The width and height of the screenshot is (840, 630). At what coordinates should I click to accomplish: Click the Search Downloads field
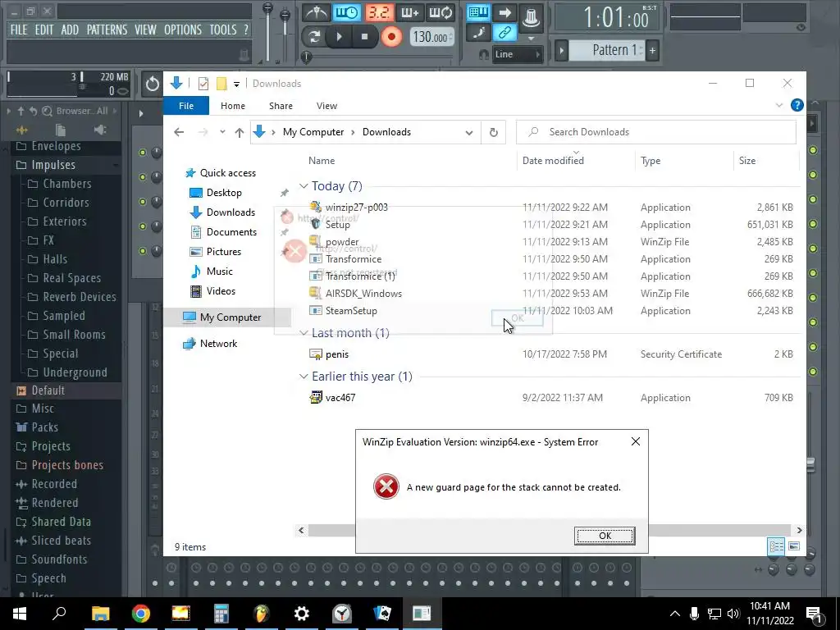(655, 132)
